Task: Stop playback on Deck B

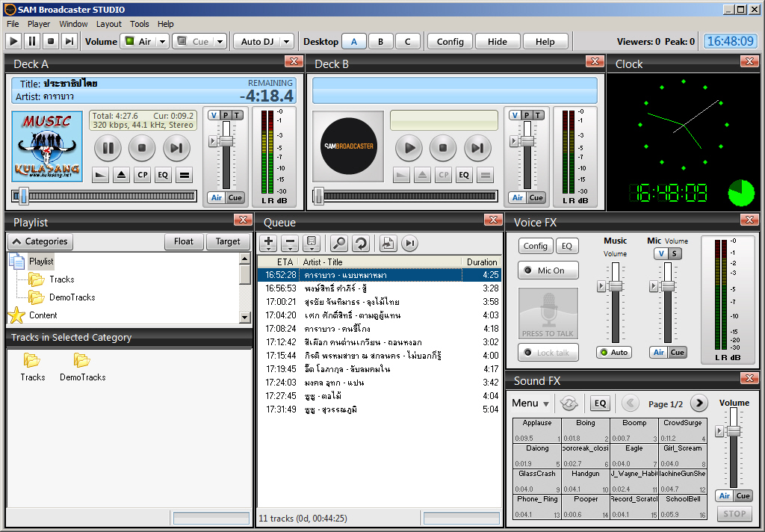Action: (443, 148)
